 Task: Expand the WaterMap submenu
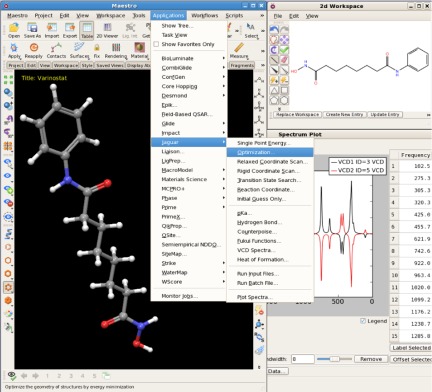[x=188, y=272]
